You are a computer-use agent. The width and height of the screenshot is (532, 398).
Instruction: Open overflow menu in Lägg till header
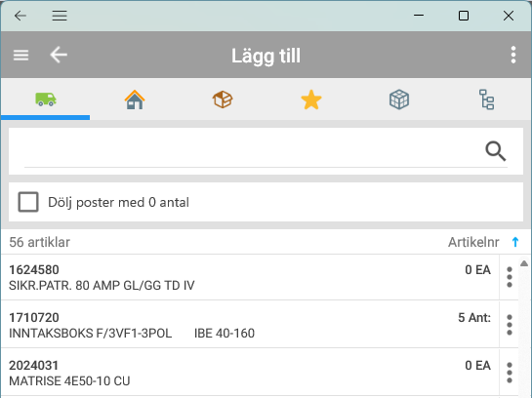pyautogui.click(x=513, y=55)
